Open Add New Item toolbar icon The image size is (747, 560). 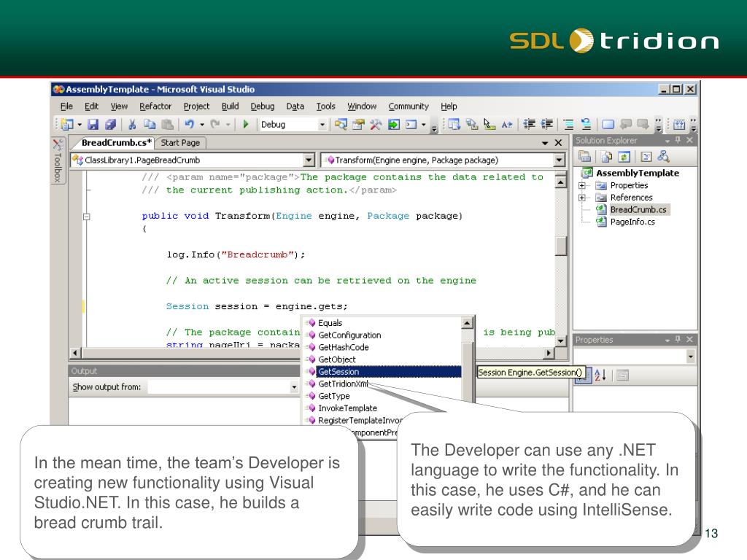pos(67,125)
